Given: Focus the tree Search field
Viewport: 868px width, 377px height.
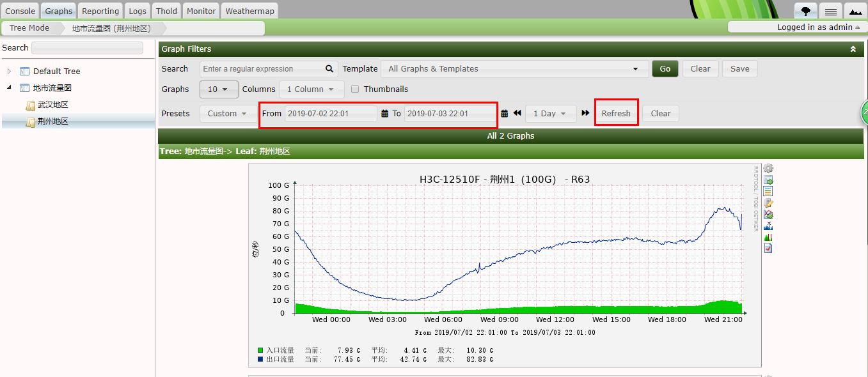Looking at the screenshot, I should click(87, 48).
